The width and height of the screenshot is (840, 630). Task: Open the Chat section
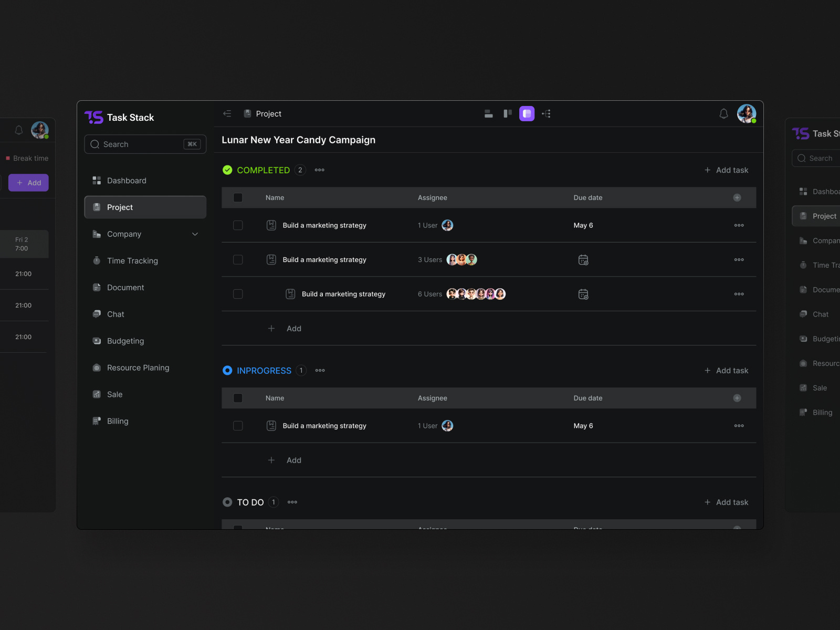(115, 314)
